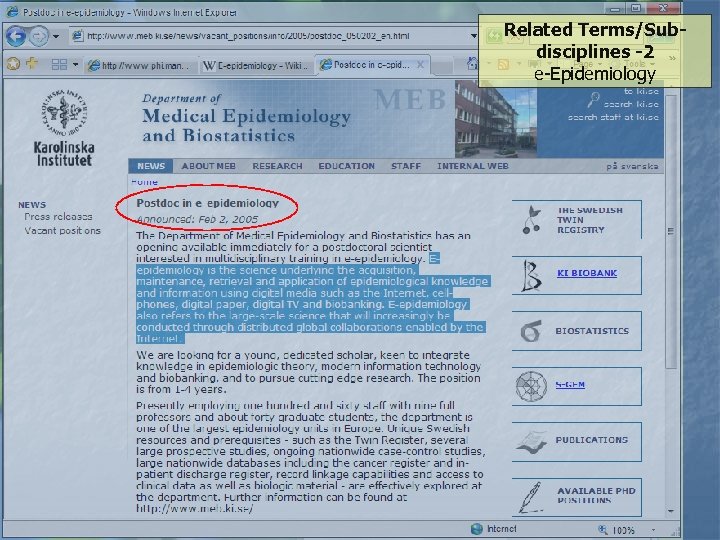Click the KI Biobank B logo icon

pyautogui.click(x=531, y=276)
